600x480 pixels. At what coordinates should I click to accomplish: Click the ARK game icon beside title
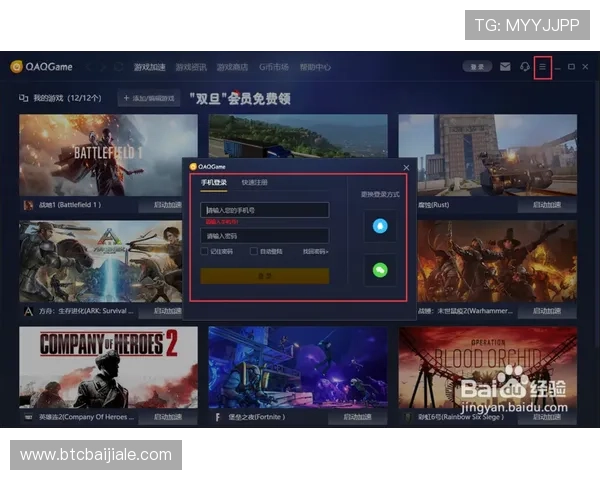(x=28, y=311)
